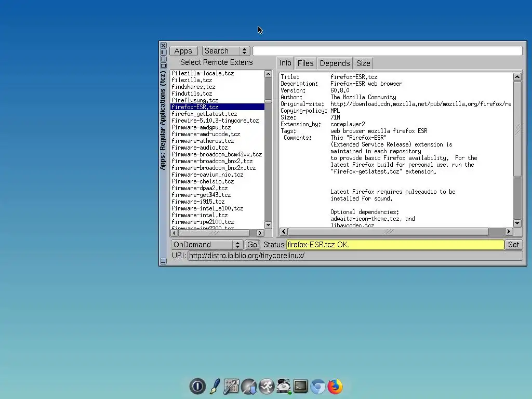Image resolution: width=532 pixels, height=399 pixels.
Task: Launch the Editor pen icon in dock
Action: tap(215, 387)
